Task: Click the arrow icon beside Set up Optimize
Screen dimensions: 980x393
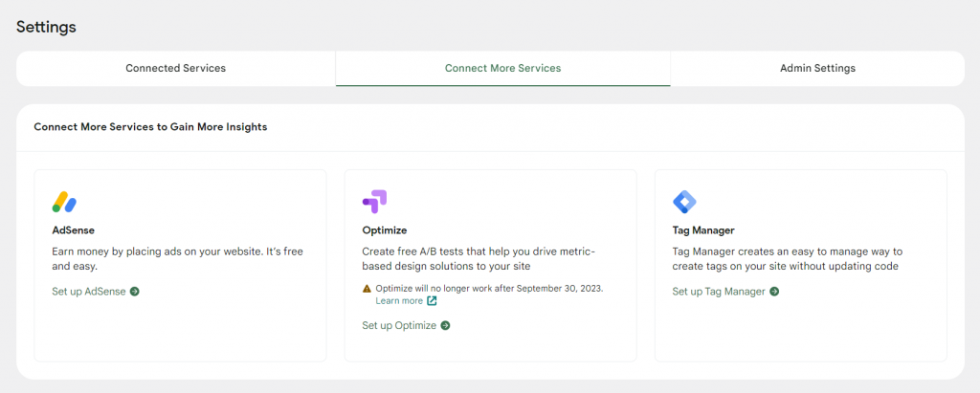Action: [445, 325]
